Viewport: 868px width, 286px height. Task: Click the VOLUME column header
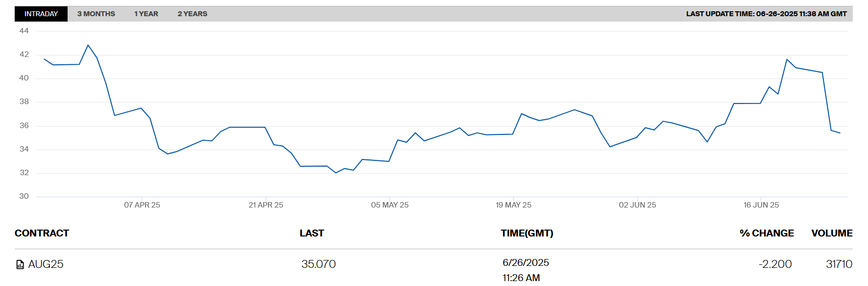831,233
